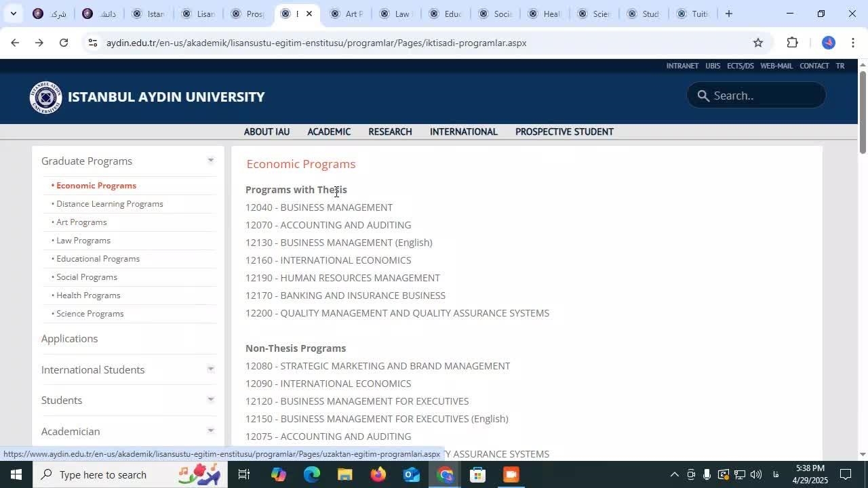868x488 pixels.
Task: Open the ACADEMIC menu in the navigation bar
Action: coord(329,131)
